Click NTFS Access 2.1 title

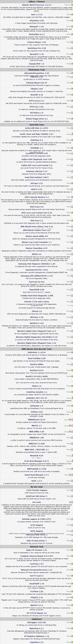(x=36, y=101)
